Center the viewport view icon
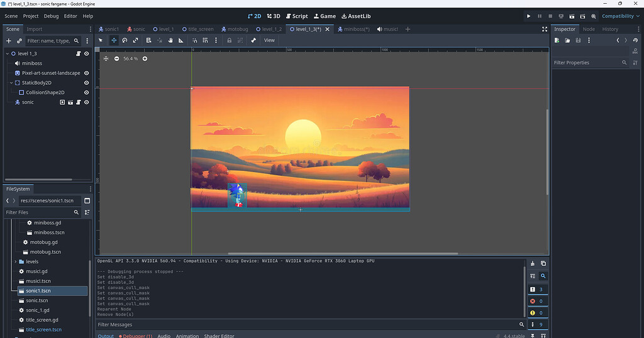644x338 pixels. click(106, 58)
